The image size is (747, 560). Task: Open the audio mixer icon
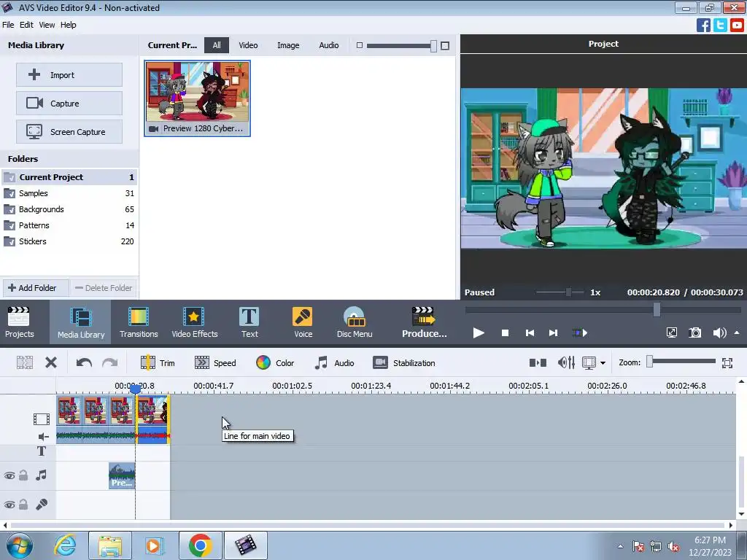click(566, 363)
